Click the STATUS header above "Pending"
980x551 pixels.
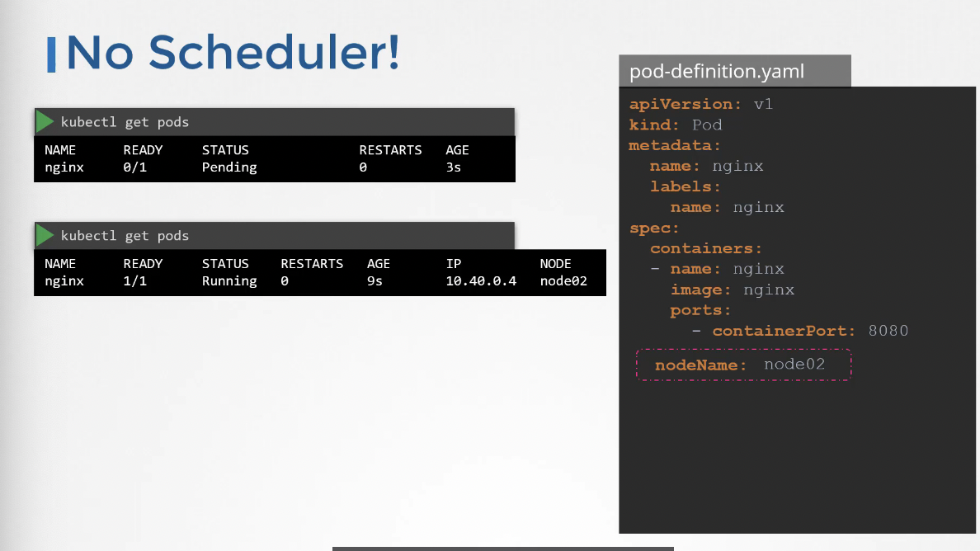point(225,150)
